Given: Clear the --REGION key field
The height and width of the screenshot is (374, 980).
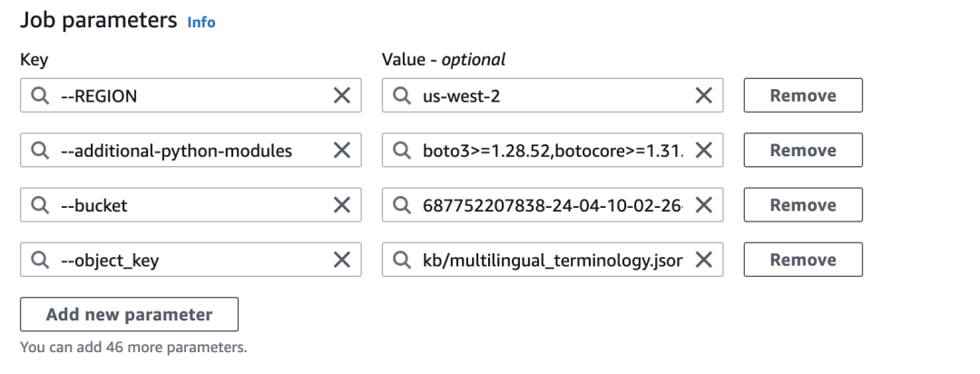Looking at the screenshot, I should click(342, 96).
